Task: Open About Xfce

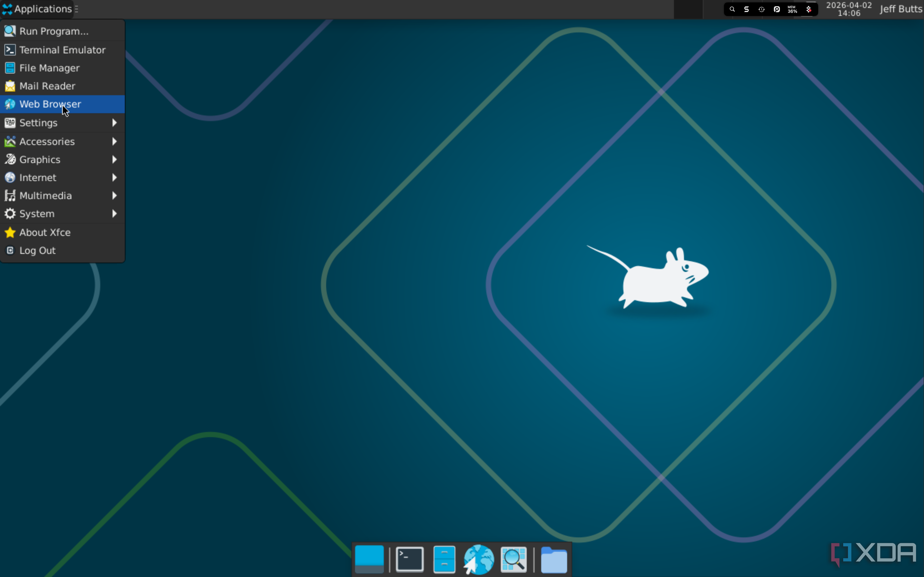Action: (63, 232)
